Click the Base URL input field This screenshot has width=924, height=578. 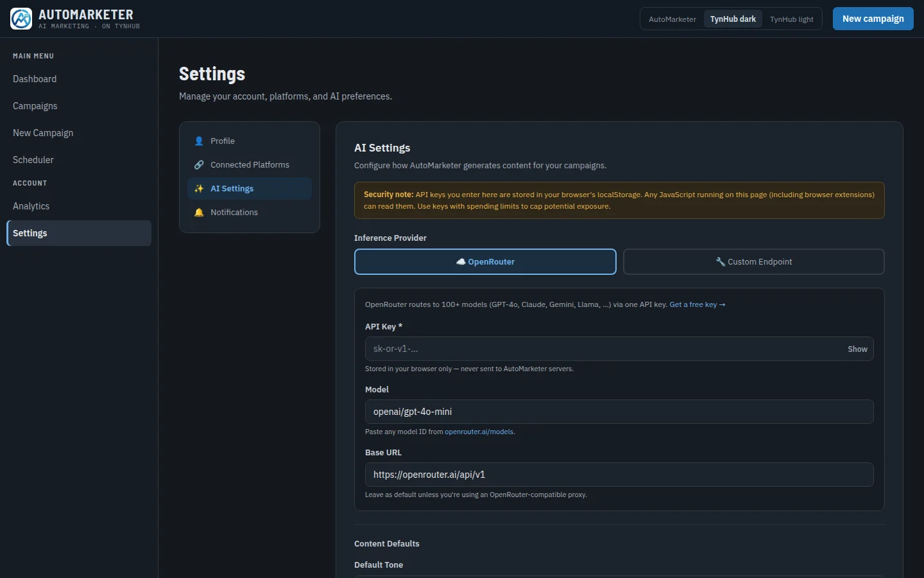pyautogui.click(x=619, y=475)
